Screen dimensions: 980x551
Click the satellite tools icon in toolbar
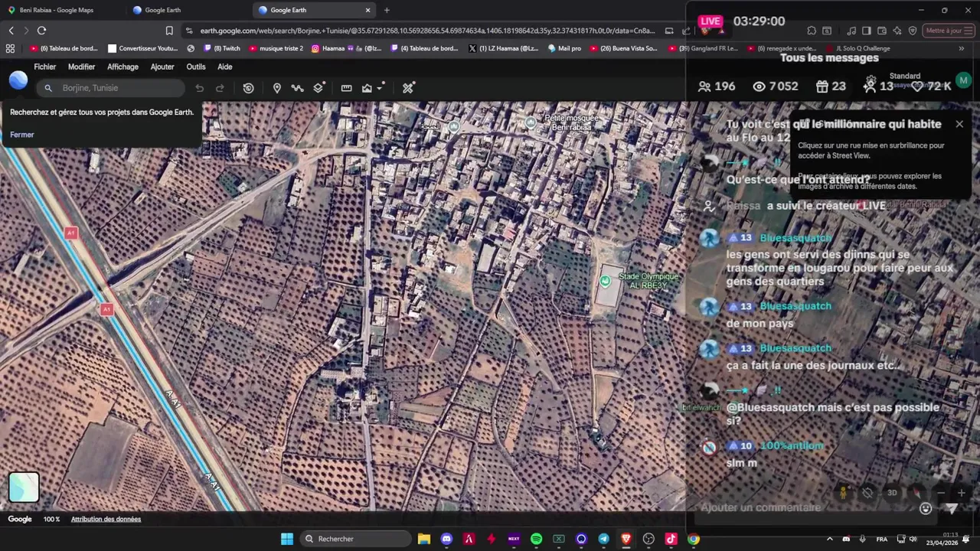pos(408,88)
